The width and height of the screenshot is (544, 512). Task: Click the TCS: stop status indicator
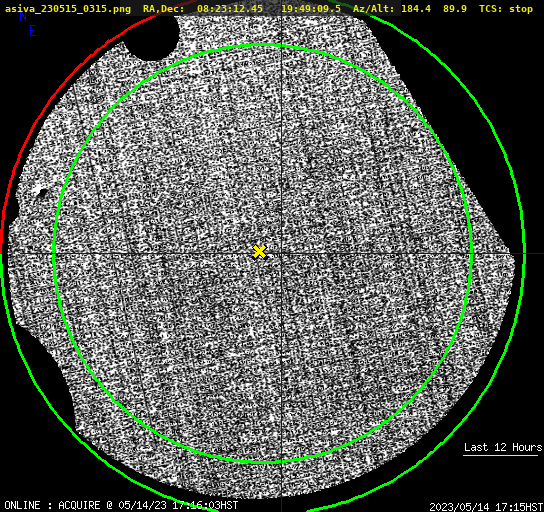point(506,9)
